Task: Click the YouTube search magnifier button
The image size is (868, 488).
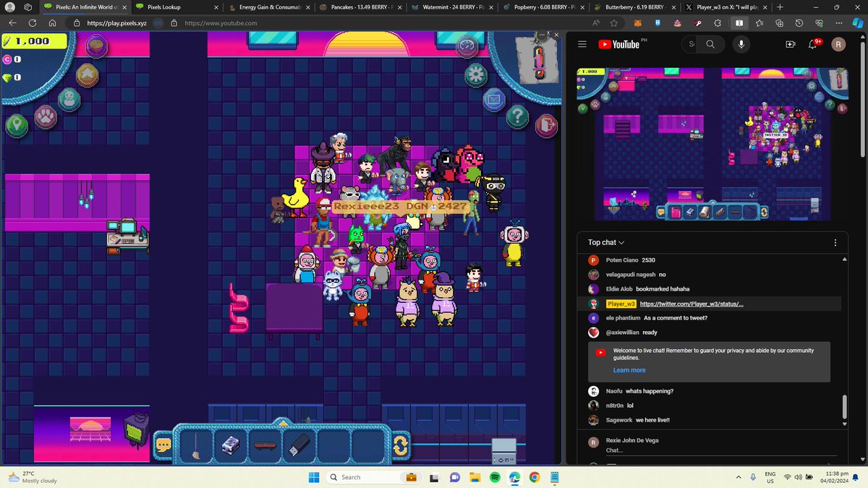Action: [x=710, y=44]
